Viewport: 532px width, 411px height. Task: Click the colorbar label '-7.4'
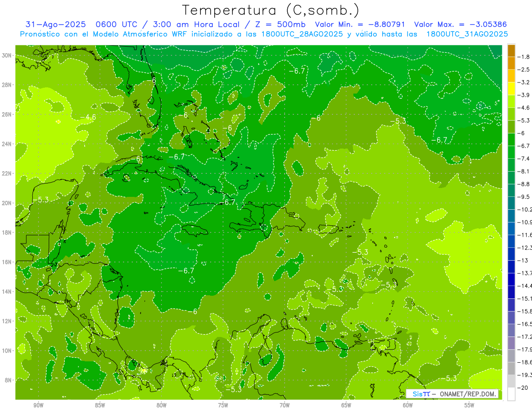click(x=523, y=158)
